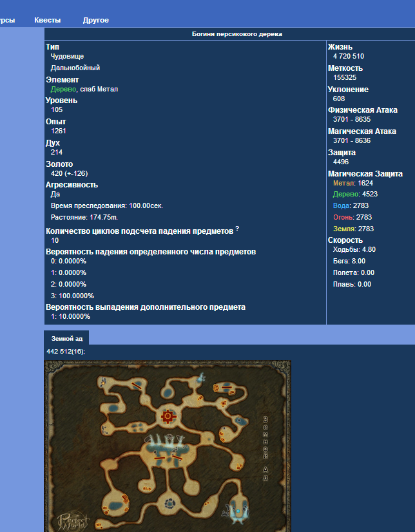Open the Квесты menu
The image size is (415, 532).
48,20
